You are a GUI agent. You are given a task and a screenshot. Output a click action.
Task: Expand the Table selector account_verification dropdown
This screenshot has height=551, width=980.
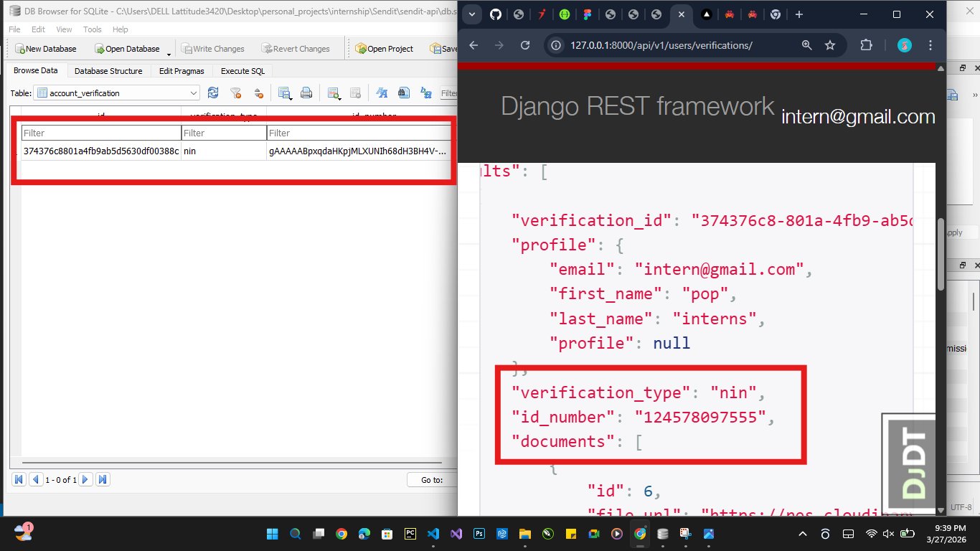coord(194,93)
